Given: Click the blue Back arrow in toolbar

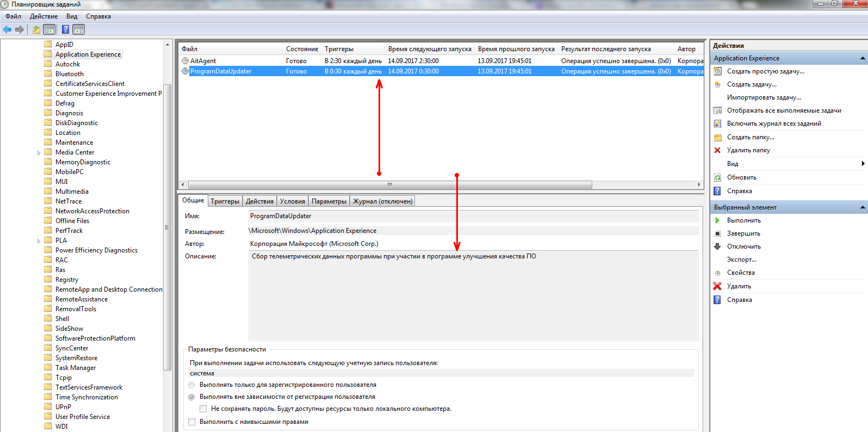Looking at the screenshot, I should click(7, 29).
